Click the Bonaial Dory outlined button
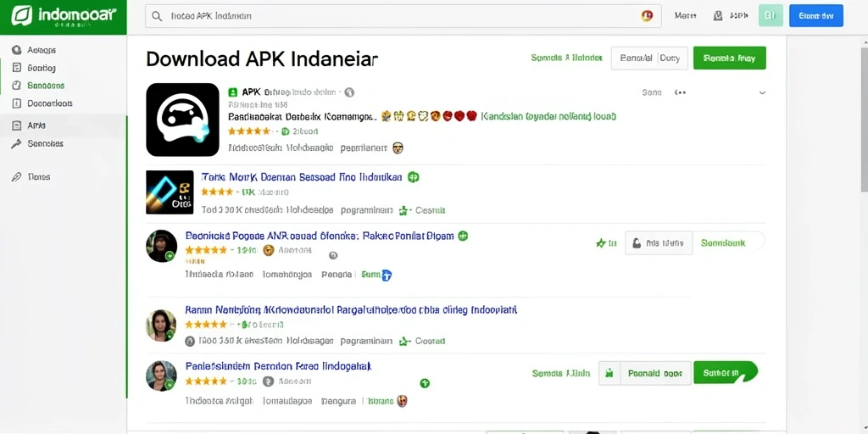The width and height of the screenshot is (868, 434). 649,58
